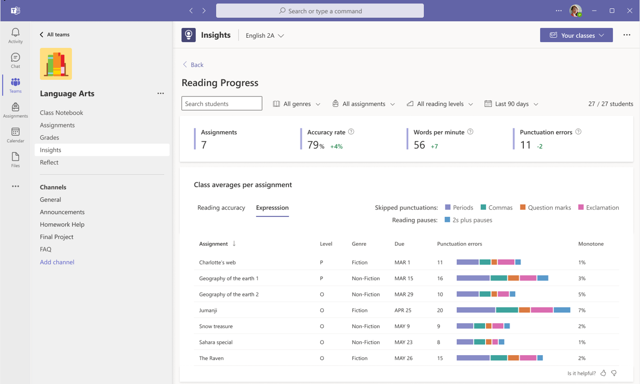The width and height of the screenshot is (640, 384).
Task: Open title bar settings ellipsis
Action: coord(559,11)
